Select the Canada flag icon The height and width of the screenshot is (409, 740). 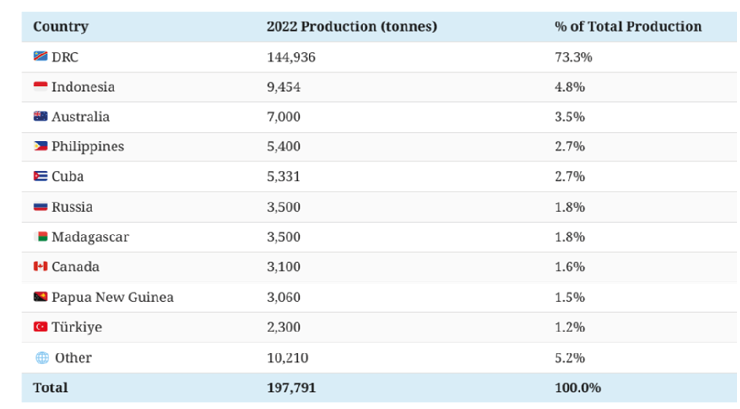[x=40, y=267]
